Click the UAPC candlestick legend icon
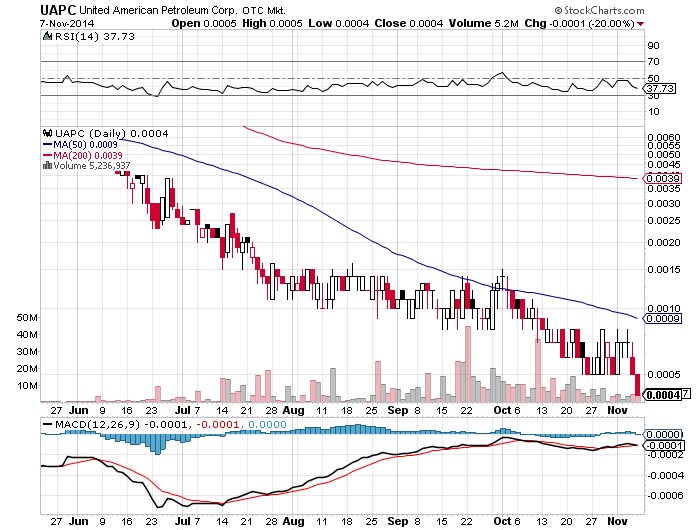The height and width of the screenshot is (530, 700). tap(47, 133)
